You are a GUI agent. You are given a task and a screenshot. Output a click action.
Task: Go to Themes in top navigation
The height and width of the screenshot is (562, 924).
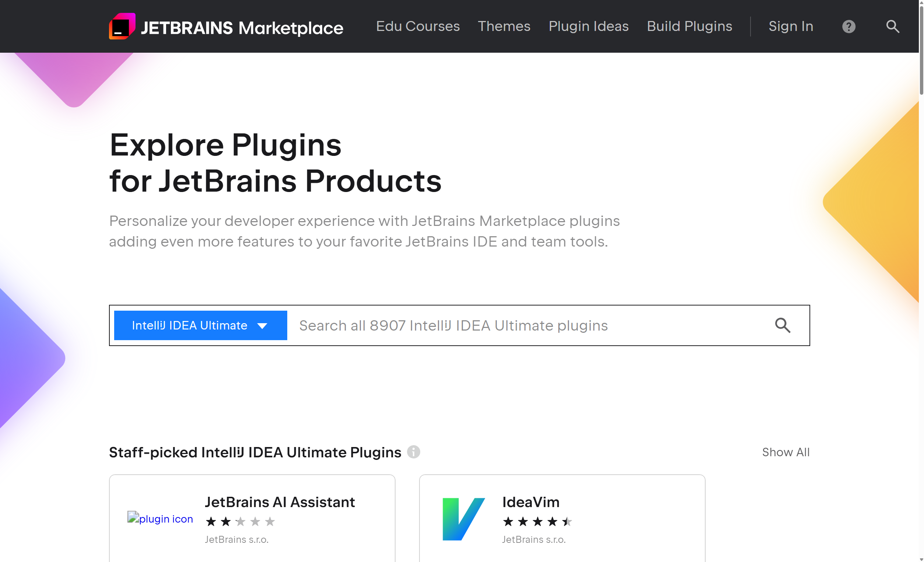click(x=504, y=26)
